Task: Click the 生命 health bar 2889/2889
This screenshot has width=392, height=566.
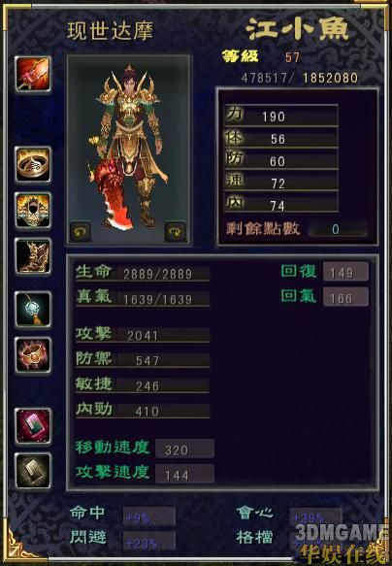Action: pyautogui.click(x=143, y=273)
